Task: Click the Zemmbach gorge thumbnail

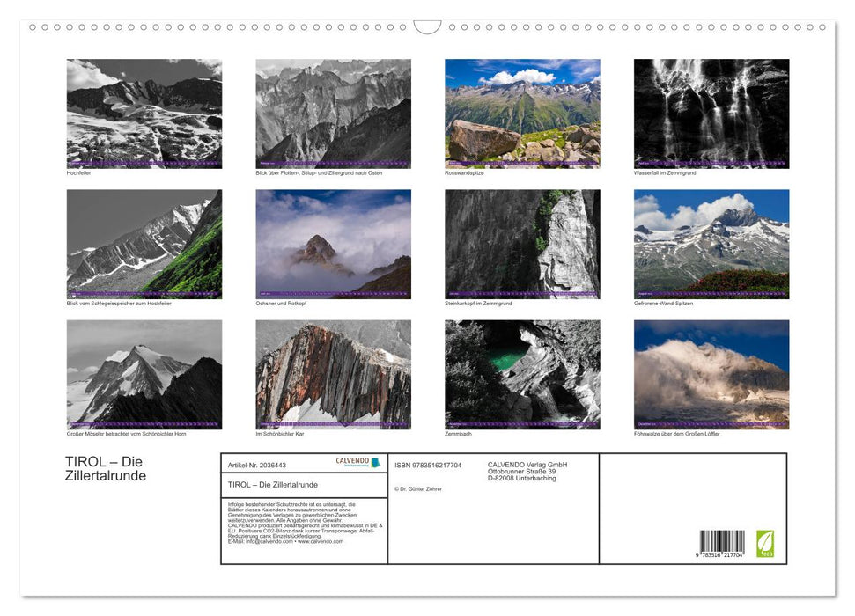Action: click(522, 374)
